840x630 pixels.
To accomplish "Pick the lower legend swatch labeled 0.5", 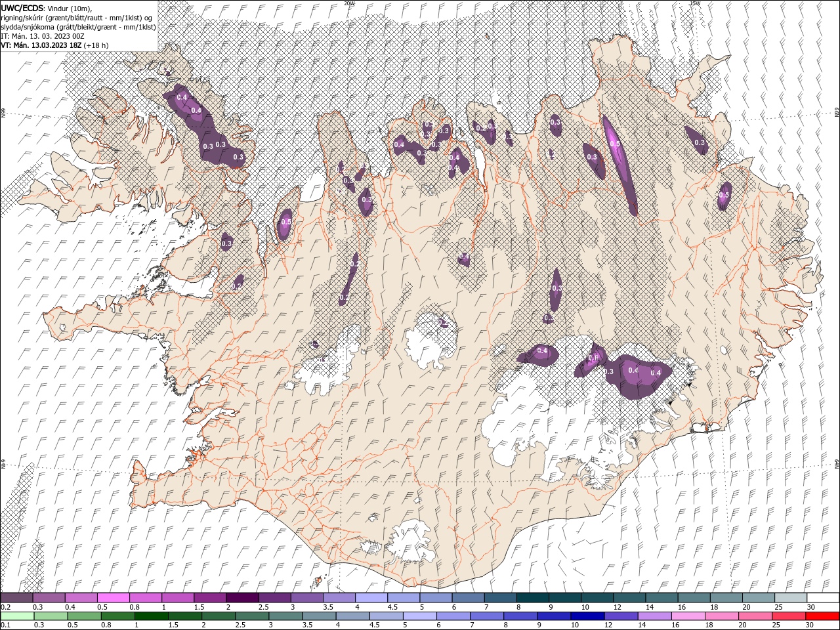I will point(84,616).
